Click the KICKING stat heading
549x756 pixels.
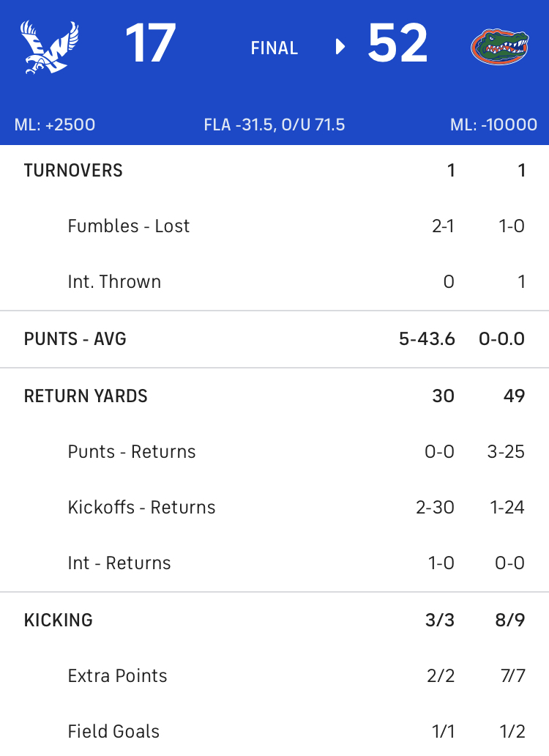point(59,620)
